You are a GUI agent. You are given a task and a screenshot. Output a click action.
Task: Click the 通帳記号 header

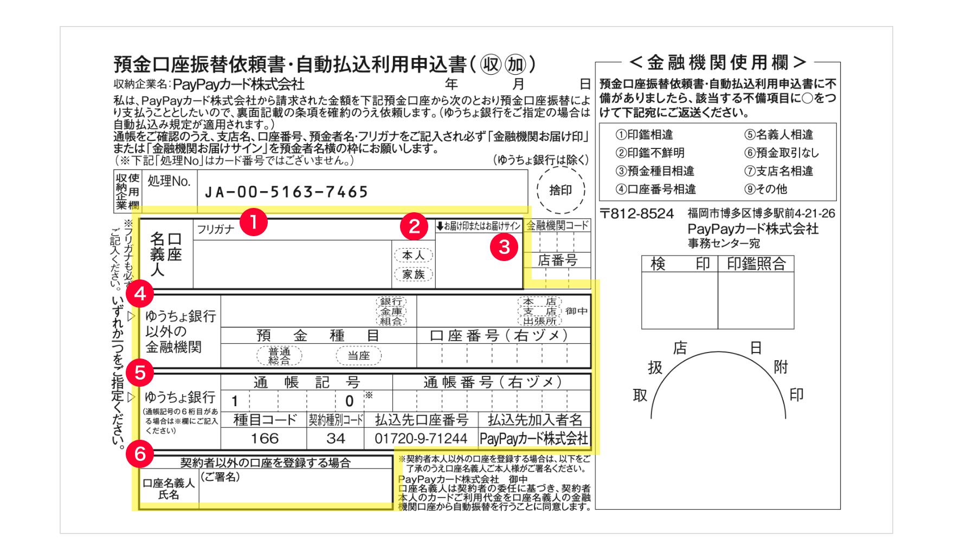point(307,382)
